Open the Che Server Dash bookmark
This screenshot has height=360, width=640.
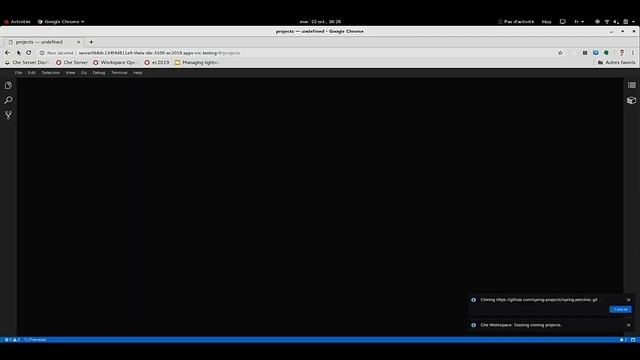27,62
